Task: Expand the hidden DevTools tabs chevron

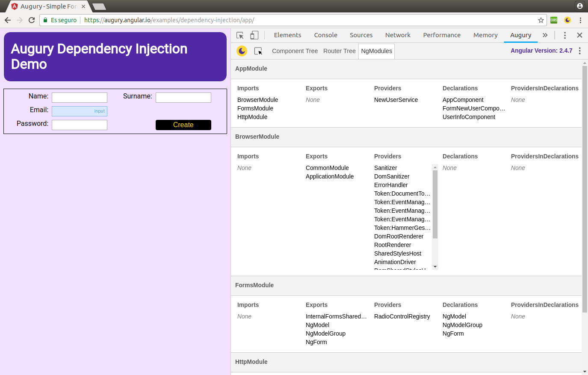Action: [545, 36]
